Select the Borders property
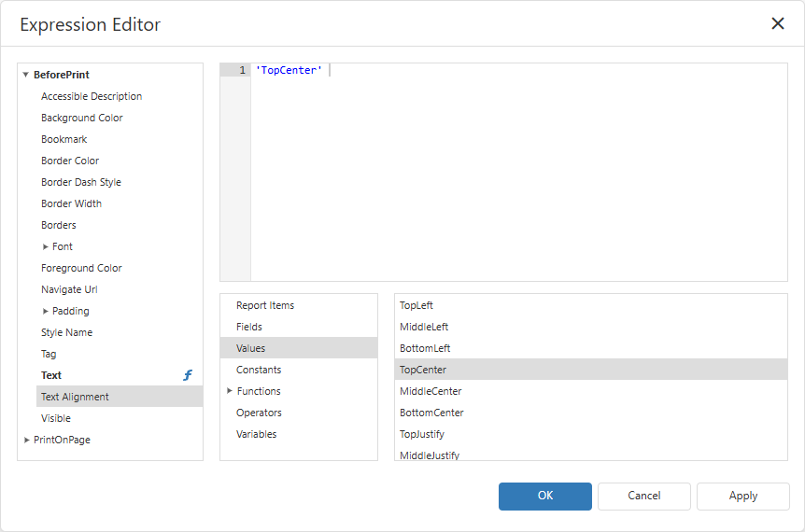Image resolution: width=805 pixels, height=532 pixels. [59, 225]
